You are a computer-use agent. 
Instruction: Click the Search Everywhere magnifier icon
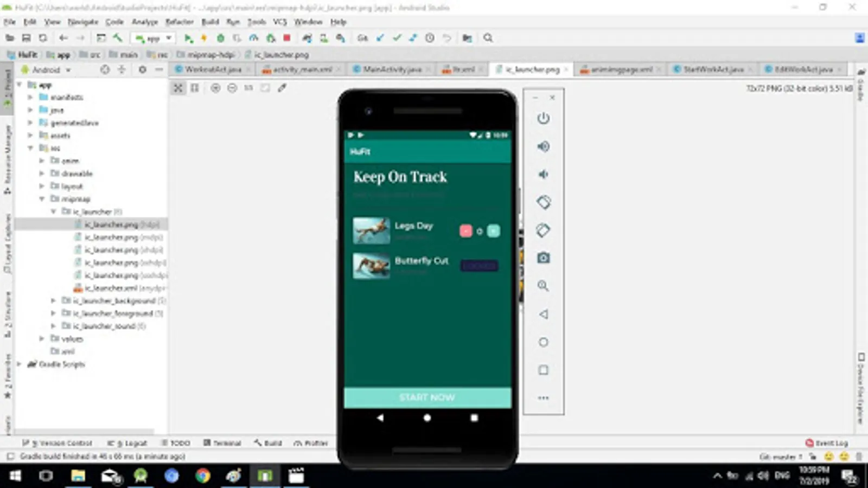[488, 38]
